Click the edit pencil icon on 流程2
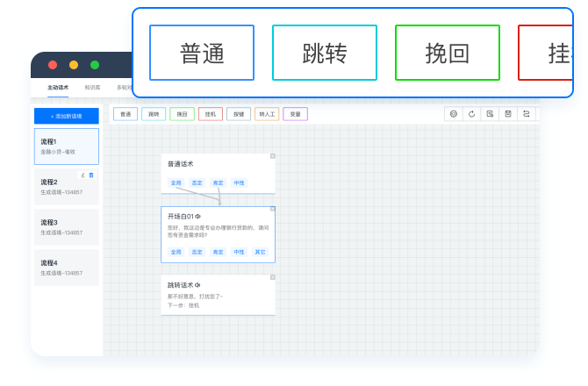Screen dimensions: 588x386 (x=83, y=175)
